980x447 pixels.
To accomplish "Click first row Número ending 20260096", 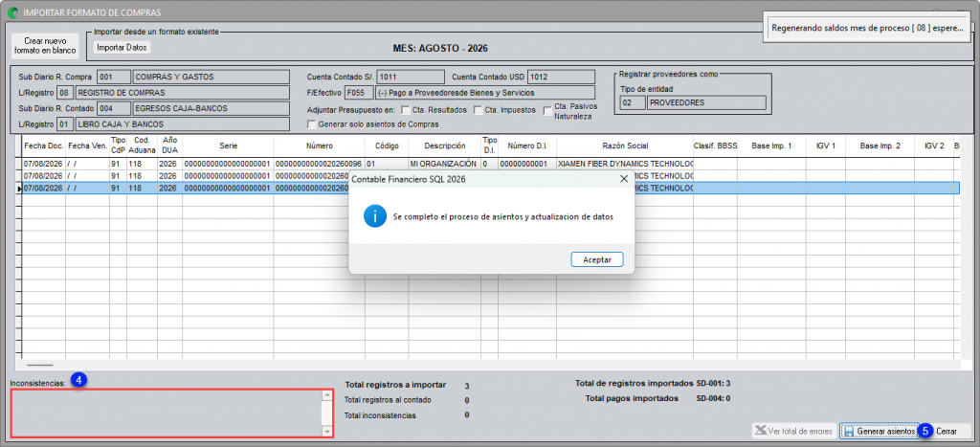I will pyautogui.click(x=319, y=164).
